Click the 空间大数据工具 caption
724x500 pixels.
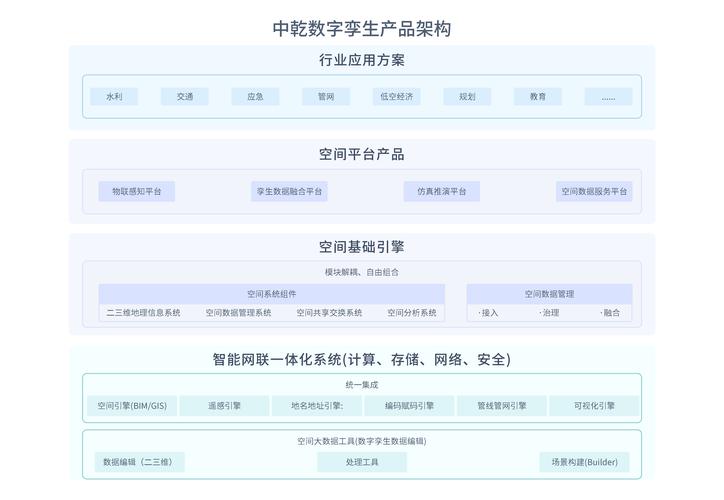362,441
